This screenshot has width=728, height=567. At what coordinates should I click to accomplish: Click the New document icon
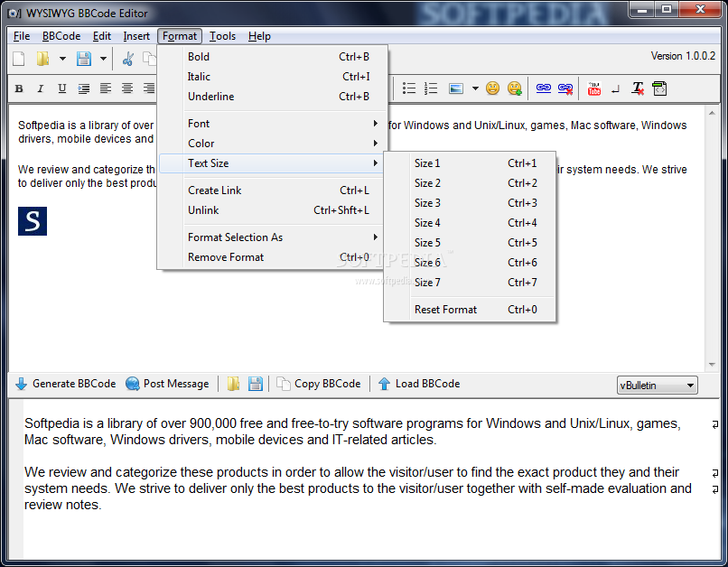coord(19,59)
